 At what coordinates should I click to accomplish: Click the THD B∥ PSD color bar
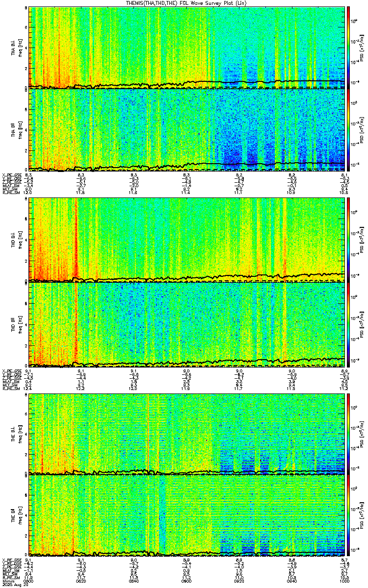click(348, 324)
